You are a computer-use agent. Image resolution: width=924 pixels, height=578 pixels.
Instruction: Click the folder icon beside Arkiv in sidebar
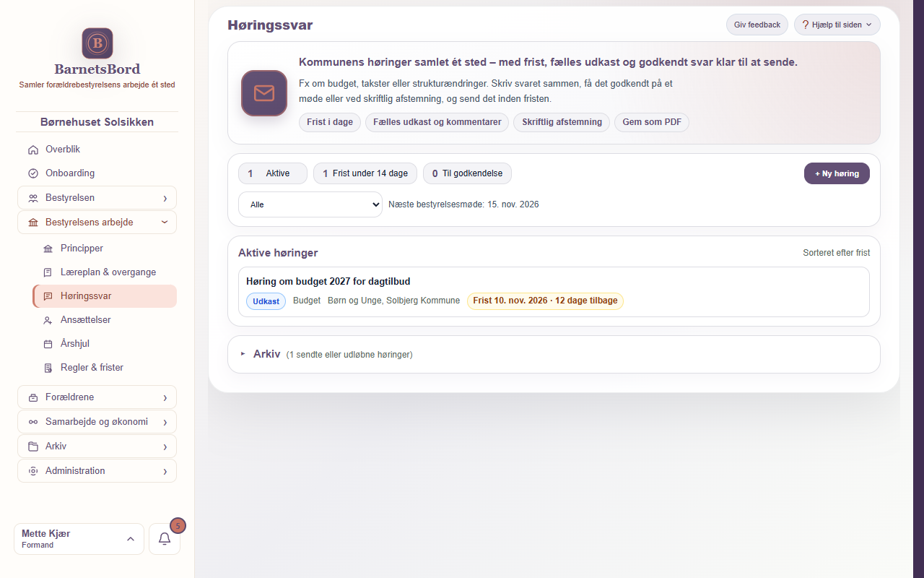[x=33, y=447]
